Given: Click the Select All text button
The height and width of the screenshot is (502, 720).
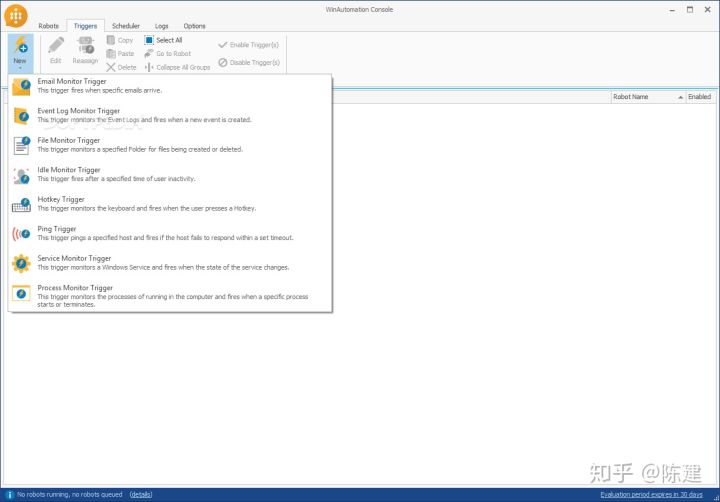Looking at the screenshot, I should point(169,40).
